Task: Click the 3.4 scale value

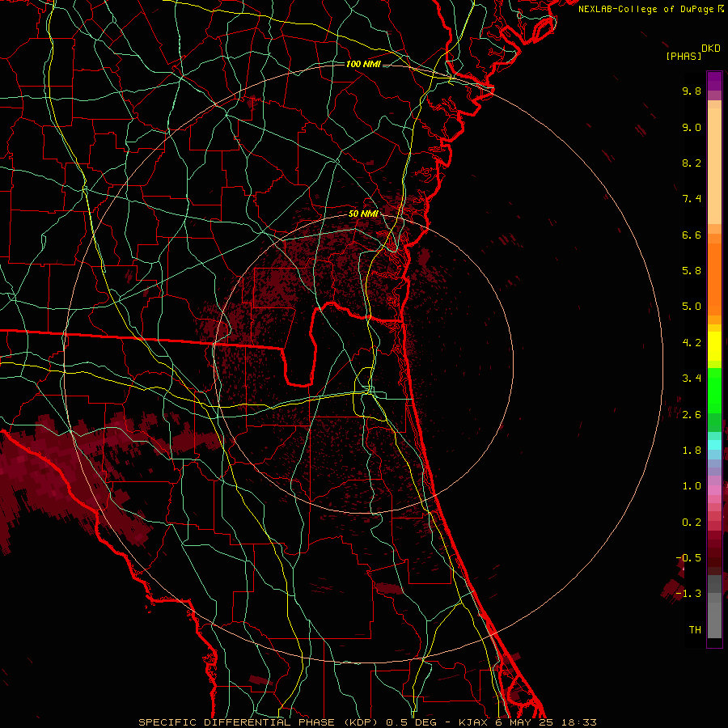Action: pos(692,379)
